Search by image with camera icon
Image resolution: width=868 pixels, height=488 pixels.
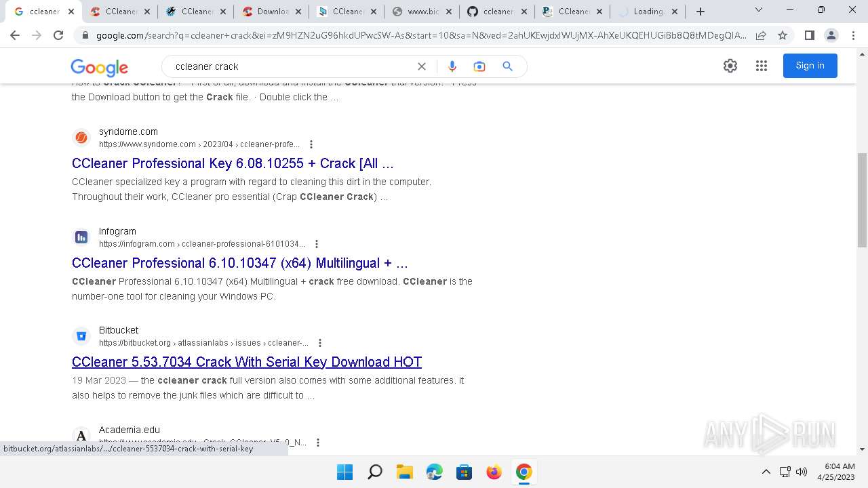(x=479, y=66)
